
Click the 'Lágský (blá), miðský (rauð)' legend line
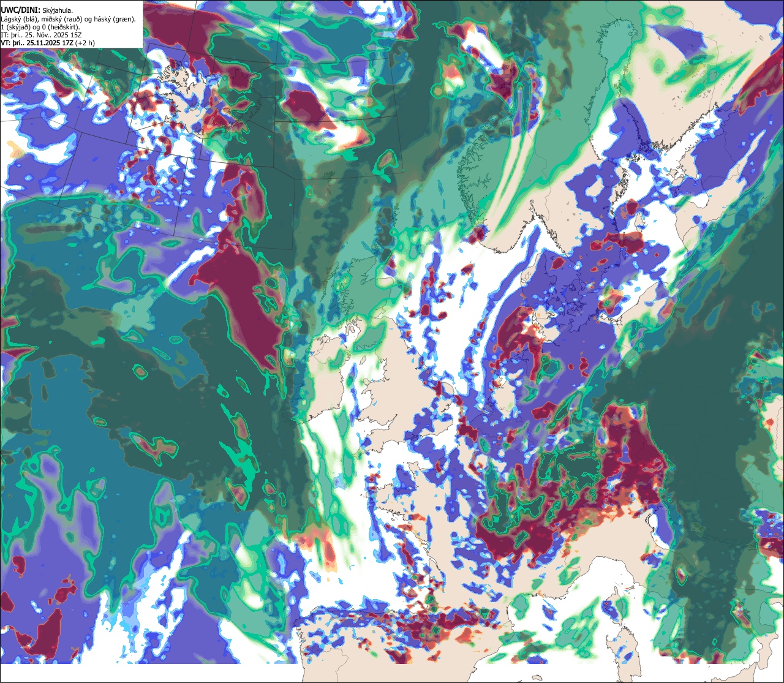tap(69, 19)
